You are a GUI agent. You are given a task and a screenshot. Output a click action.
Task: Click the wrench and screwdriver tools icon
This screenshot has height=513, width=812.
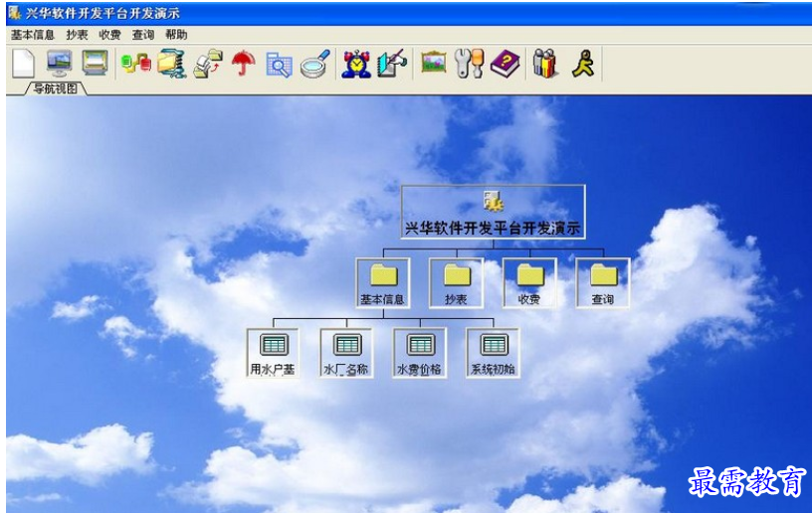pos(469,64)
